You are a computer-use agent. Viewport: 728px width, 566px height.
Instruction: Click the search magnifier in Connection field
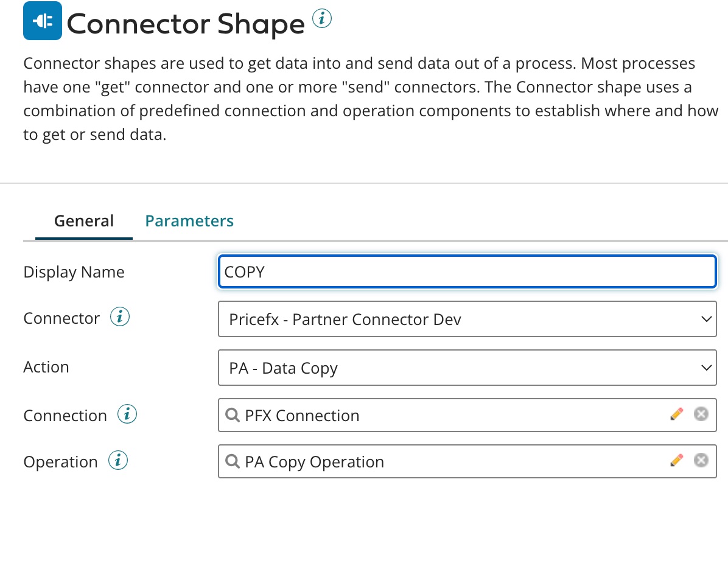point(233,415)
